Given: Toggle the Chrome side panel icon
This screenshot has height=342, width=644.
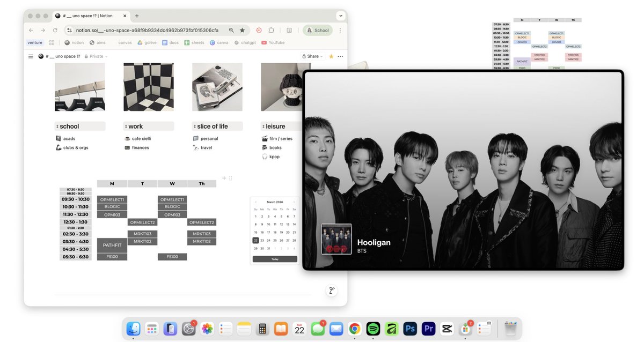Looking at the screenshot, I should (289, 31).
